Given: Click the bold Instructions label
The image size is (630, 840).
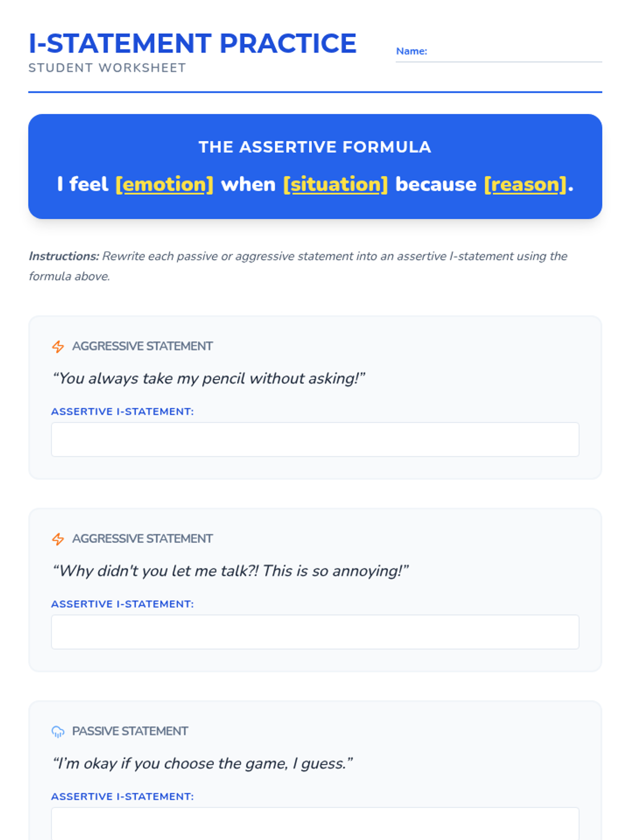Looking at the screenshot, I should [64, 256].
